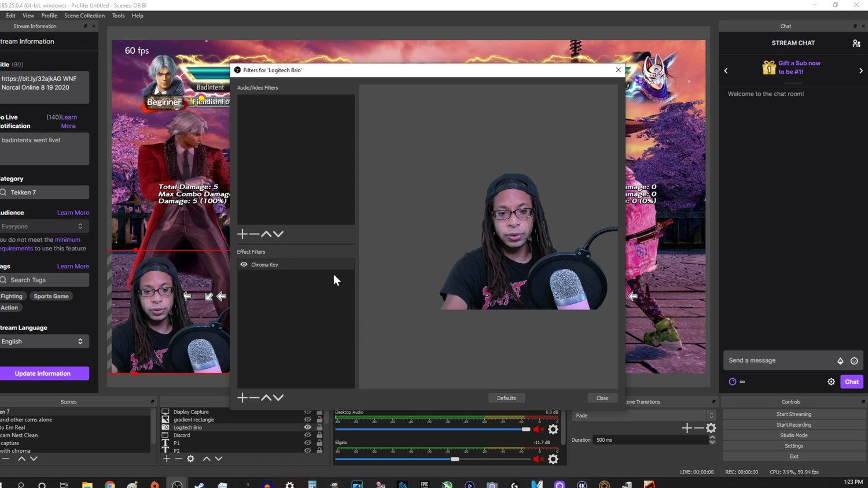Adjust the Elgato volume slider
Image resolution: width=868 pixels, height=488 pixels.
pos(454,459)
